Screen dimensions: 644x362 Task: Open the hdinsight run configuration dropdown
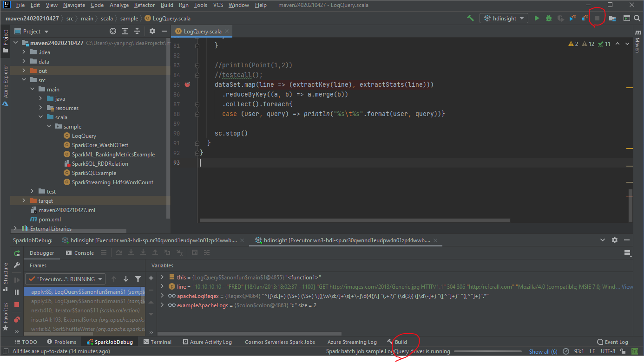(x=504, y=18)
